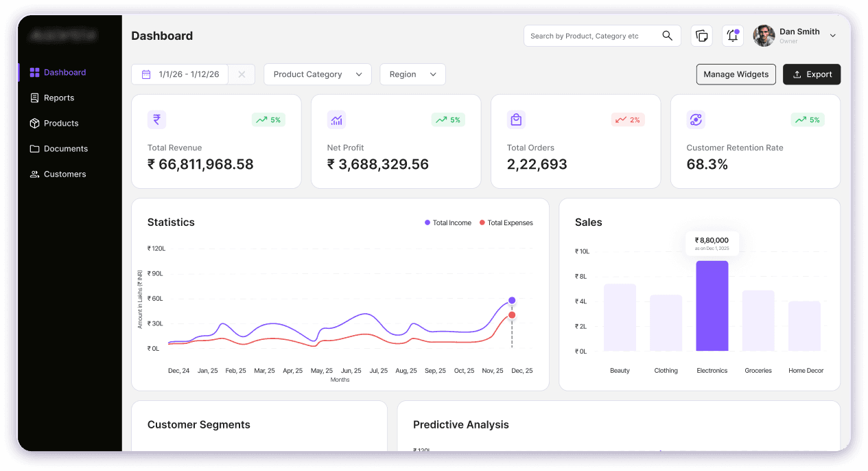Open Dashboard in the sidebar
Screen dimensions: 868x471
pos(64,72)
